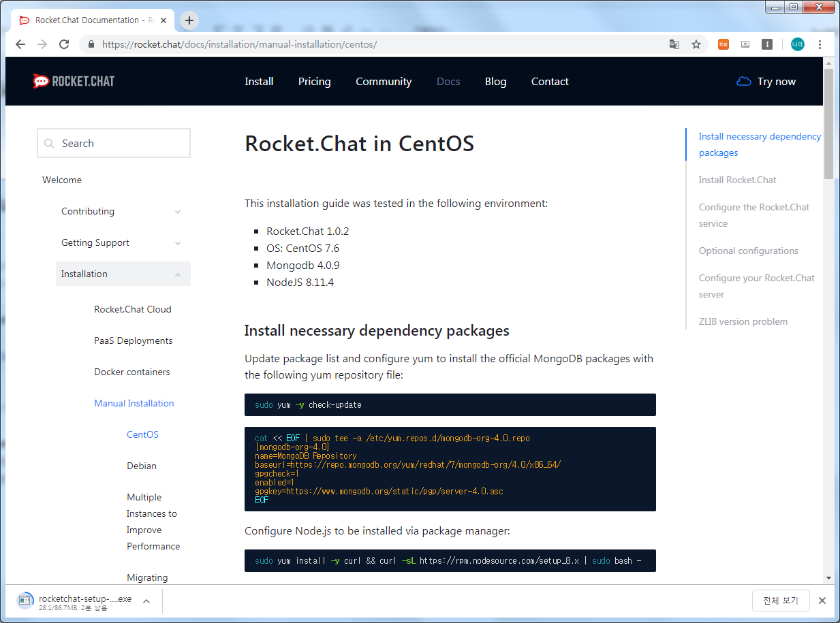840x623 pixels.
Task: Click the 'NodeJS 8.11.4' list item
Action: (x=300, y=283)
